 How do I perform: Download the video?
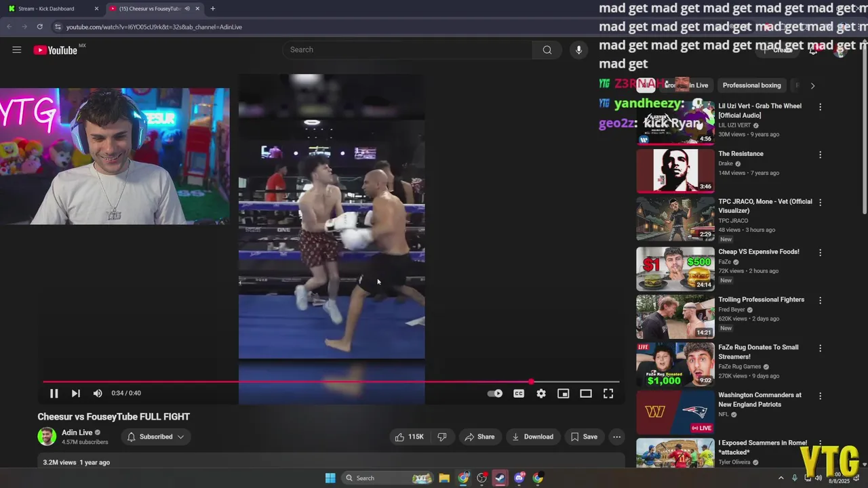[x=532, y=436]
